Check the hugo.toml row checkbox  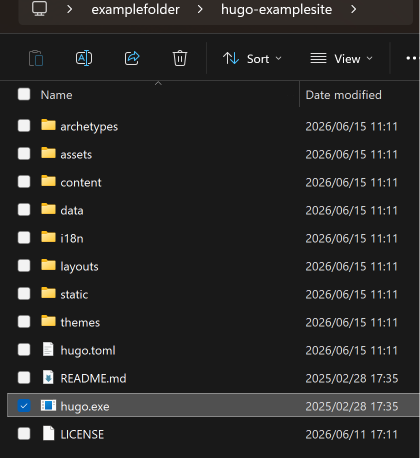(x=24, y=350)
